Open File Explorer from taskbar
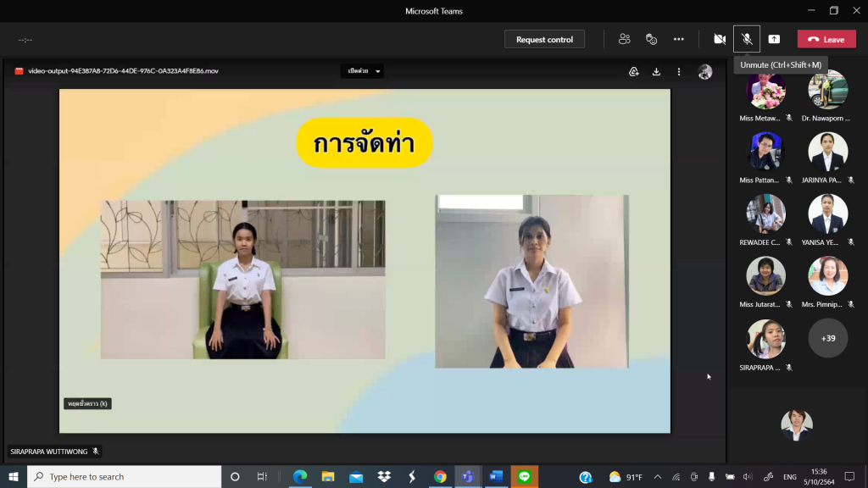 [x=328, y=476]
